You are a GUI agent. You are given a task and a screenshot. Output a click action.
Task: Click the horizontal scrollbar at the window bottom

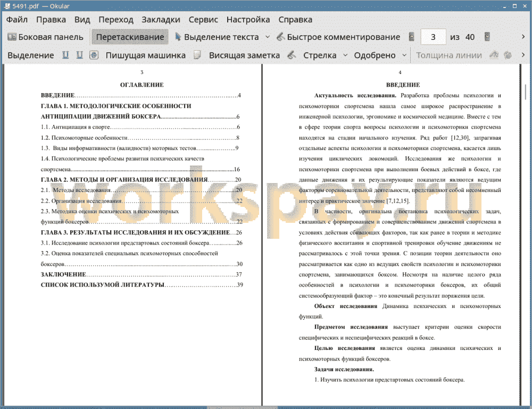(x=242, y=407)
